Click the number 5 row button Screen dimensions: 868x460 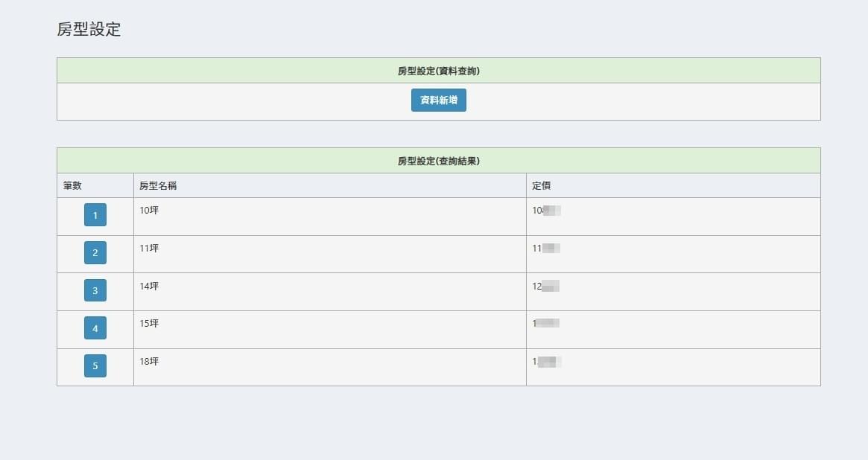coord(95,366)
